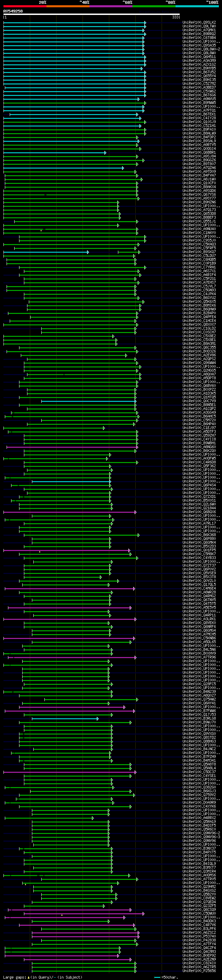Click the UniRef100_Q7QED4 label

coord(199,902)
